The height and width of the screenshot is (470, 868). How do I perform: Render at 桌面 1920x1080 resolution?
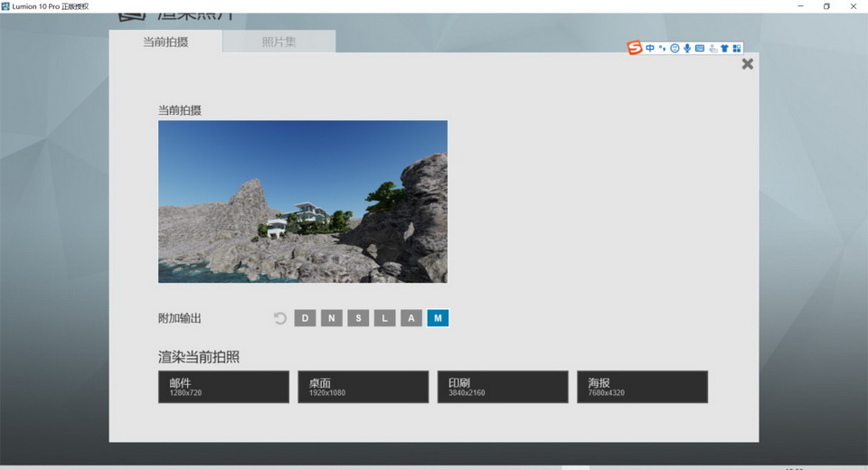tap(363, 387)
